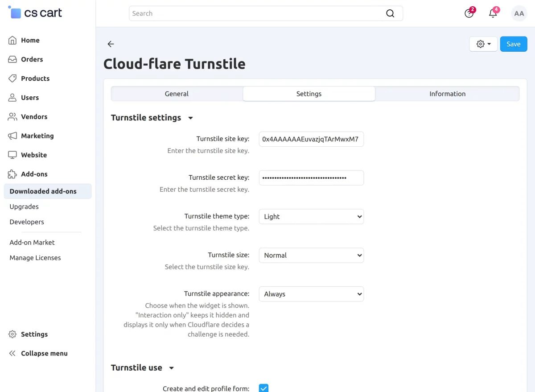Switch to the General tab
This screenshot has height=392, width=535.
[177, 94]
